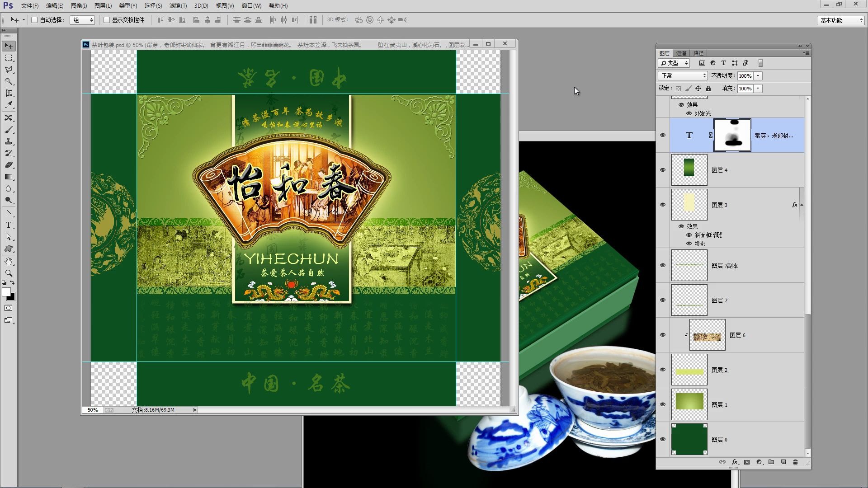This screenshot has height=488, width=868.
Task: Filter layers by text type icon
Action: [x=724, y=63]
